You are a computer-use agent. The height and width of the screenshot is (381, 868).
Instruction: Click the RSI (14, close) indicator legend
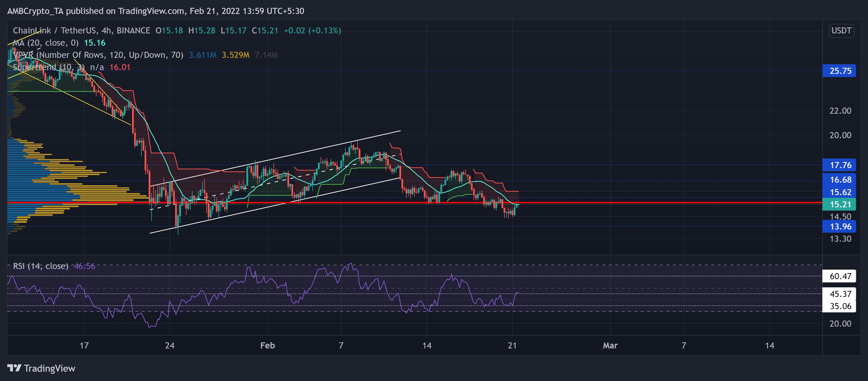(40, 266)
